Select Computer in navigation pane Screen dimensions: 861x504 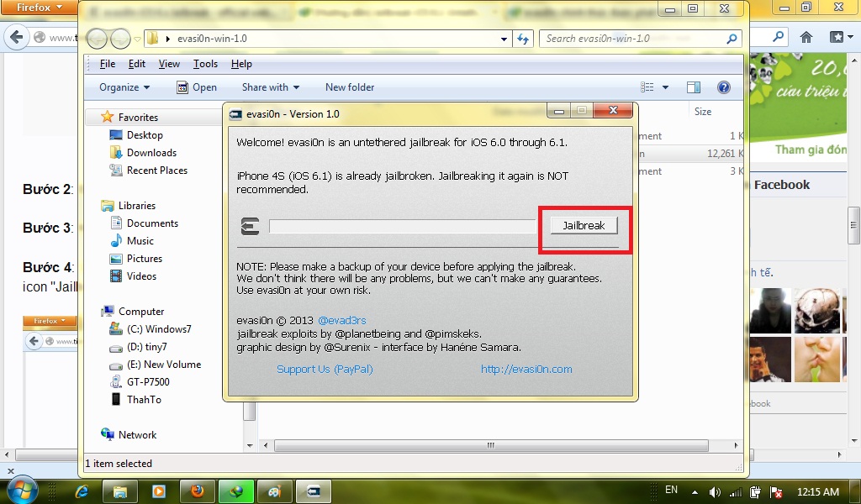click(141, 312)
